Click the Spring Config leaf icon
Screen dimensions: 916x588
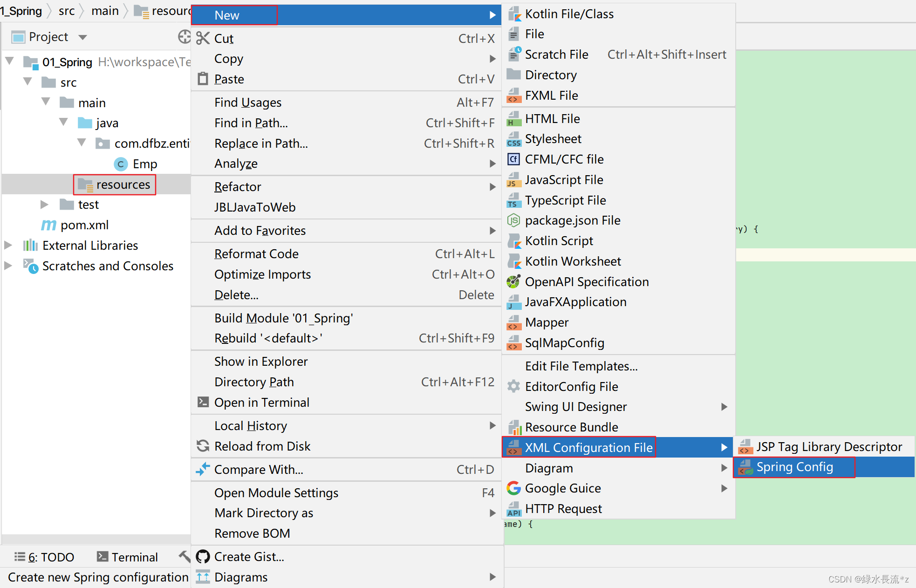click(745, 467)
